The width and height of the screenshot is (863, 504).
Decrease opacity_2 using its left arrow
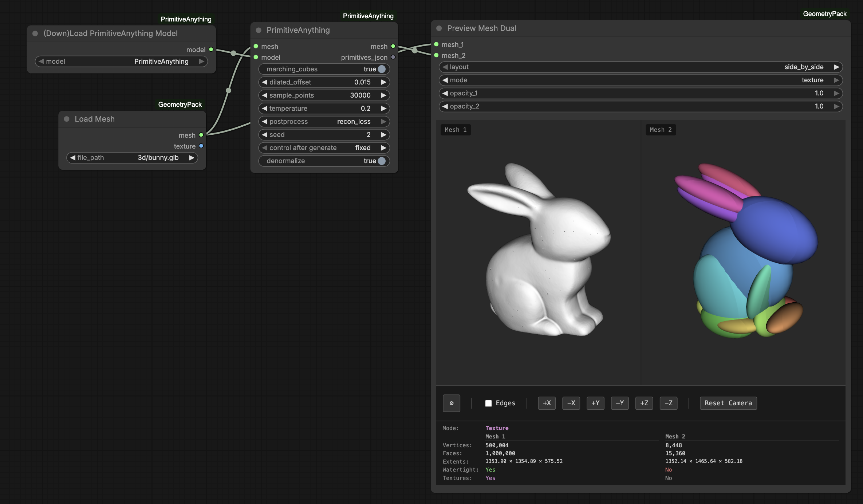coord(445,106)
